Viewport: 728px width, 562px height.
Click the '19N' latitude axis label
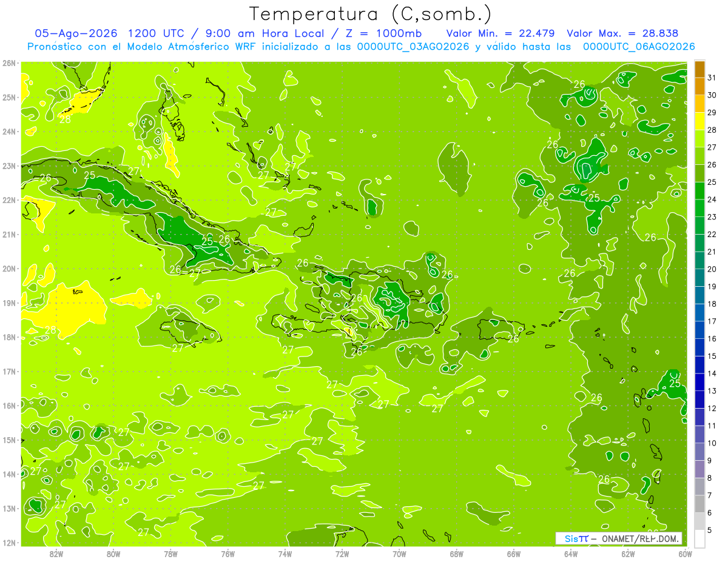[x=9, y=303]
